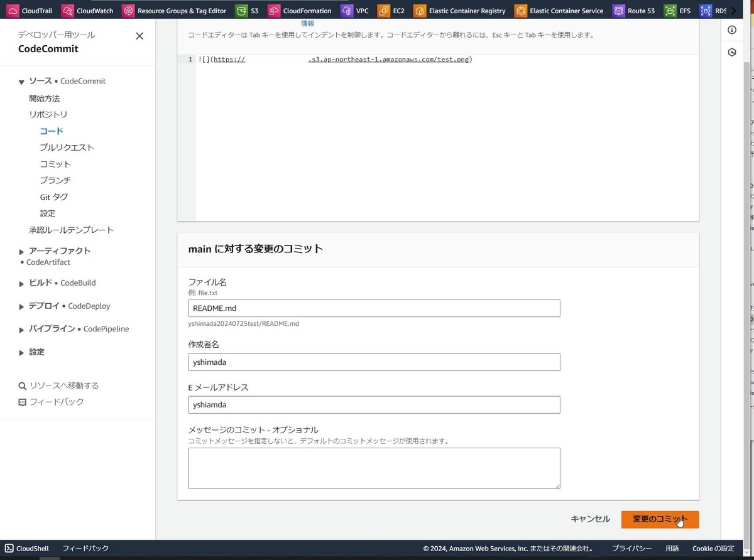Viewport: 754px width, 560px height.
Task: Open the EFS service icon
Action: pyautogui.click(x=670, y=11)
